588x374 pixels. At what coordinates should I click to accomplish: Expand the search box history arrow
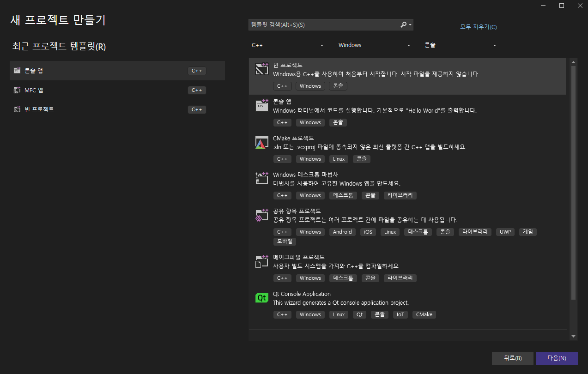click(410, 25)
